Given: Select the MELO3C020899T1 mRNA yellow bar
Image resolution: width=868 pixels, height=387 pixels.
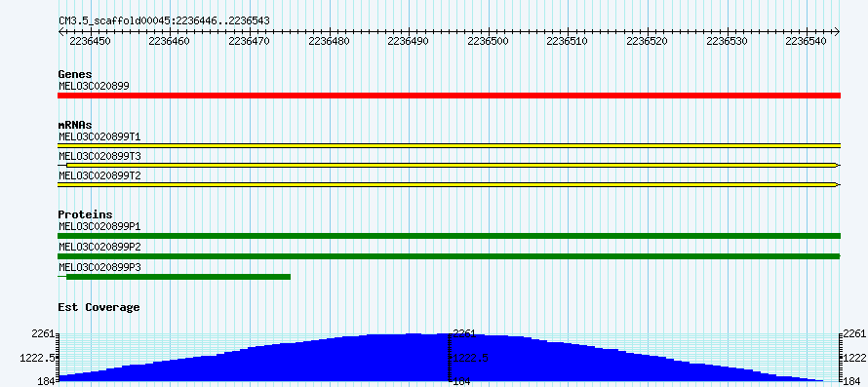Looking at the screenshot, I should (x=449, y=145).
